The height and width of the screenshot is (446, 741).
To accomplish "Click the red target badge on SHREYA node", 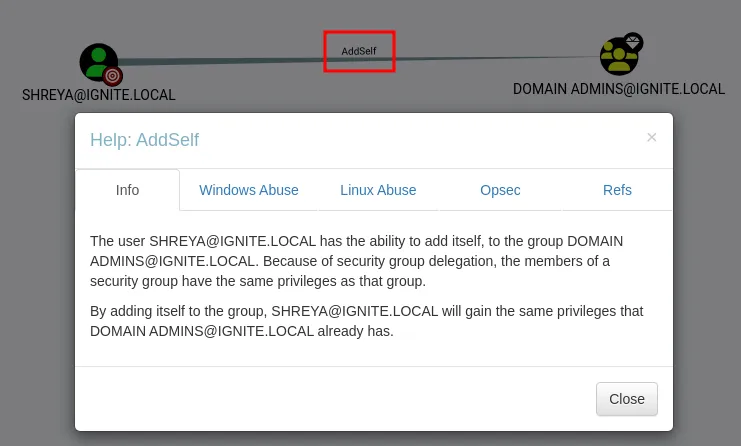I will 113,76.
